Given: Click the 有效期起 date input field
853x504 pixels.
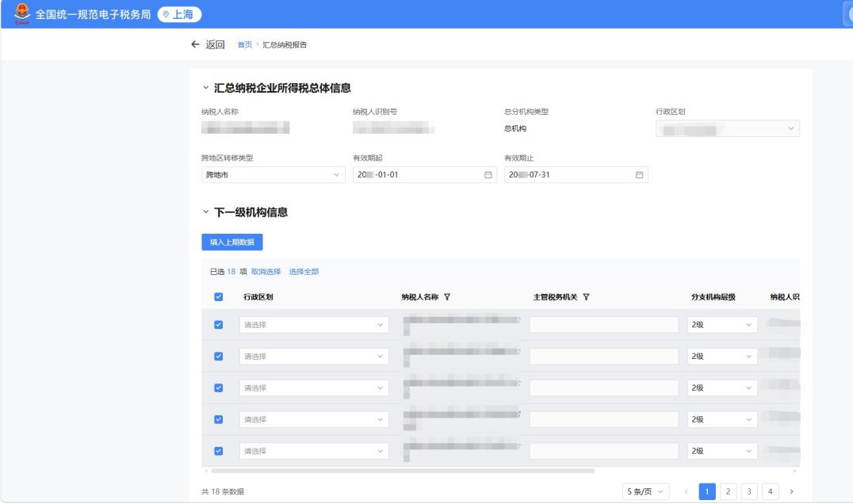Looking at the screenshot, I should click(424, 174).
